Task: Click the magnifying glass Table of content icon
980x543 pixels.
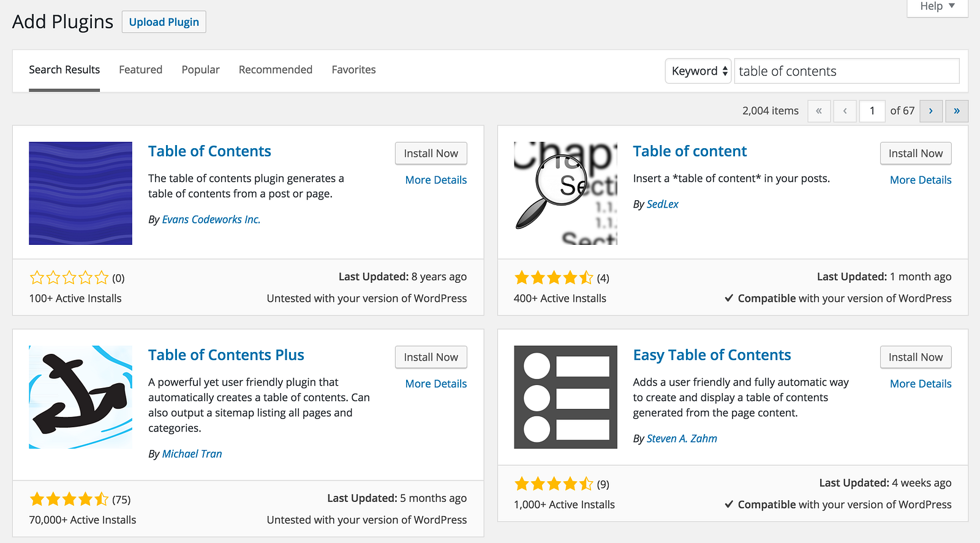Action: tap(565, 193)
